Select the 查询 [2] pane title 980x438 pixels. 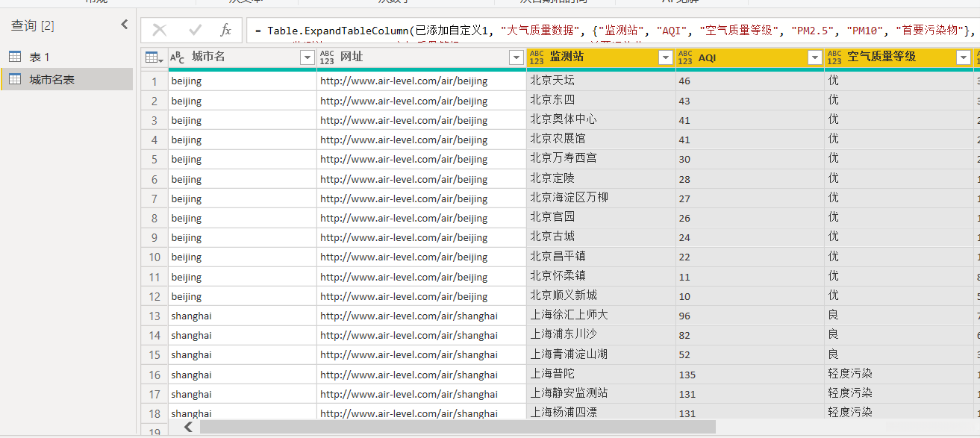32,26
